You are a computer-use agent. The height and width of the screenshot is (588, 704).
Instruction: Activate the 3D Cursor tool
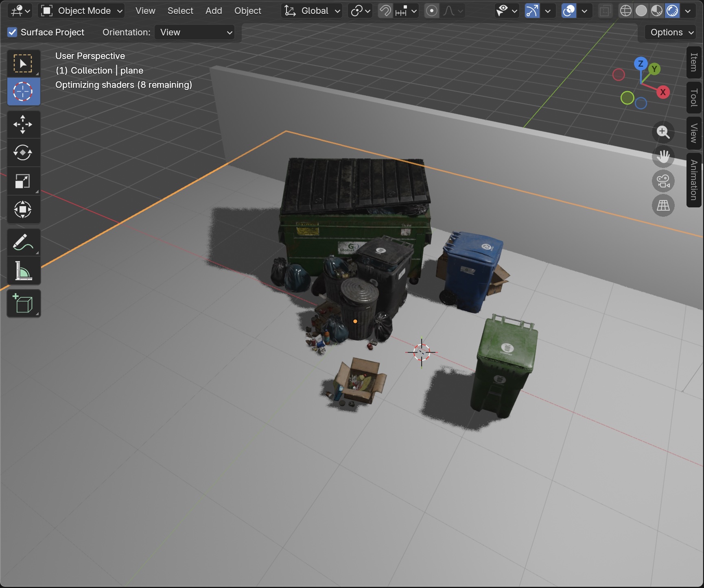[x=23, y=91]
